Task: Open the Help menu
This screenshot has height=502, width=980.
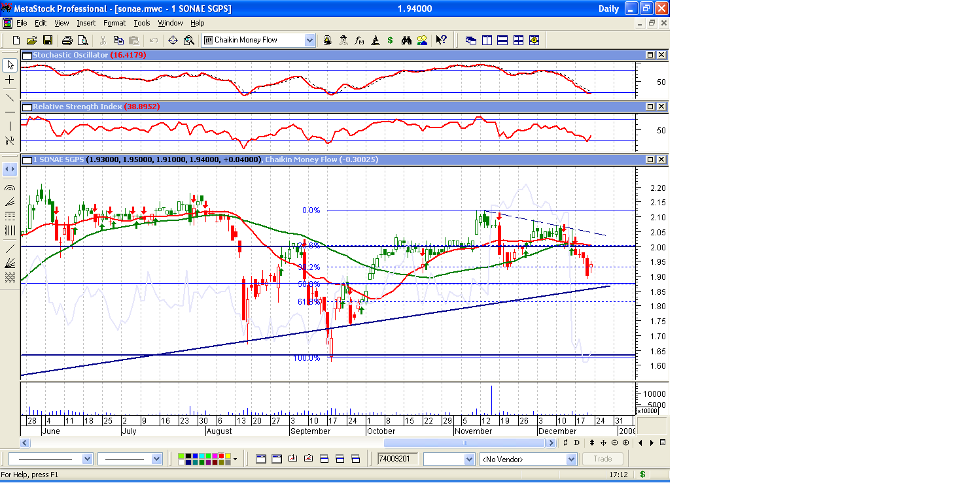Action: click(x=198, y=23)
